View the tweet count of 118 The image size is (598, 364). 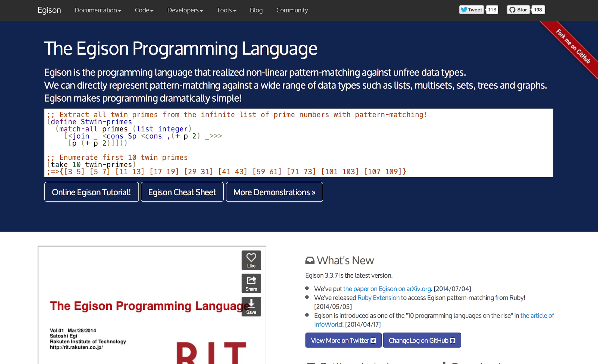click(x=492, y=10)
